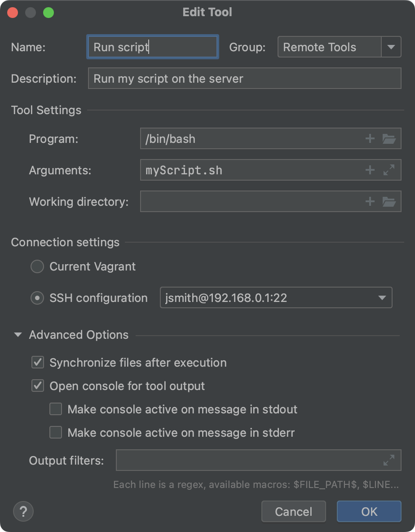Insert macro into the Arguments field

pos(370,170)
